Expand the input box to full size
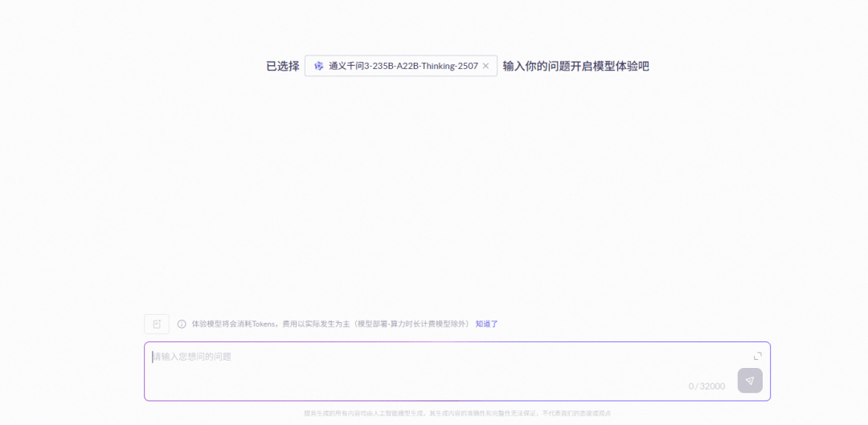The width and height of the screenshot is (868, 425). click(757, 356)
